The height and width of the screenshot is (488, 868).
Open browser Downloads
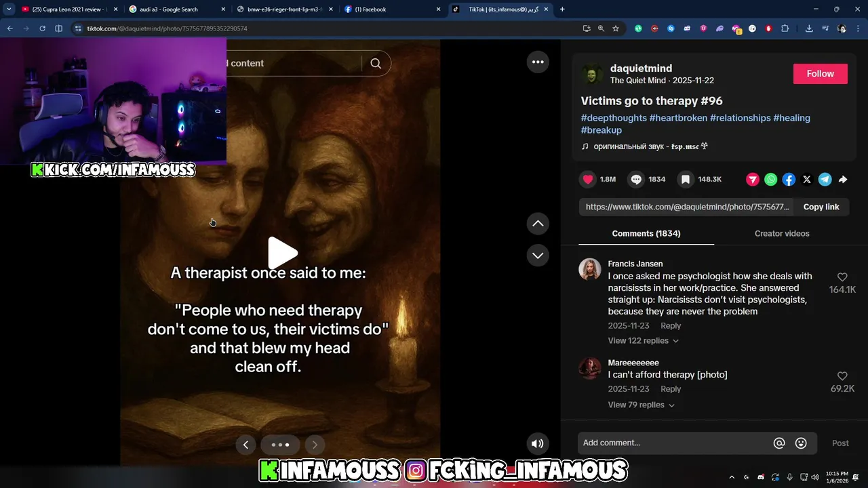(809, 28)
